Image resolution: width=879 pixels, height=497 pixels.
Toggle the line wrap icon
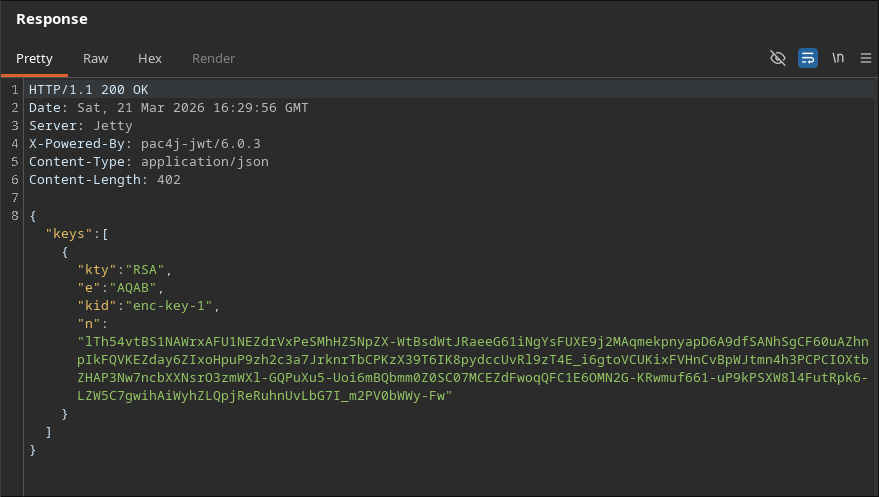[x=808, y=58]
